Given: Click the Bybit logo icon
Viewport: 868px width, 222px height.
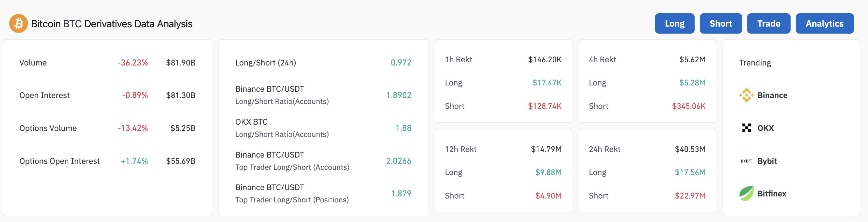Looking at the screenshot, I should tap(746, 161).
